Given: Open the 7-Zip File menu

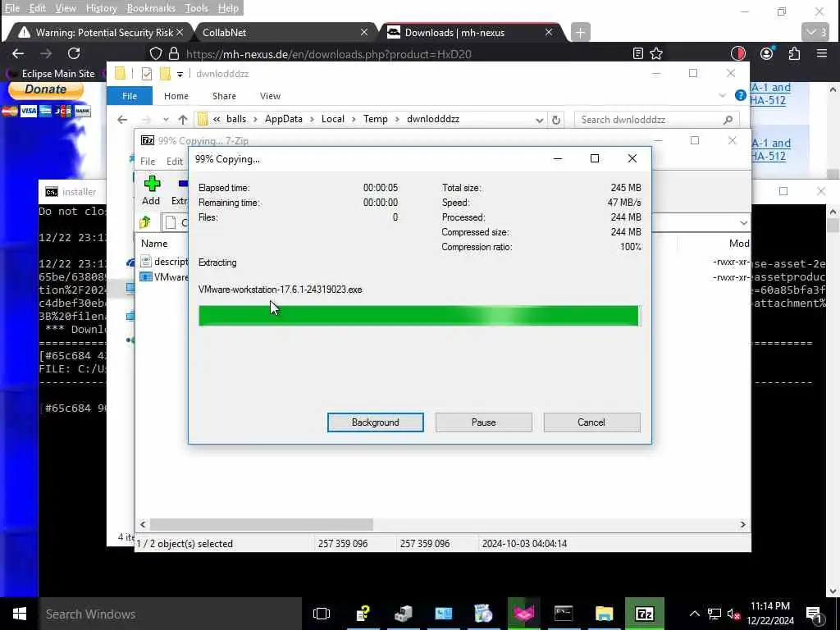Looking at the screenshot, I should tap(148, 162).
